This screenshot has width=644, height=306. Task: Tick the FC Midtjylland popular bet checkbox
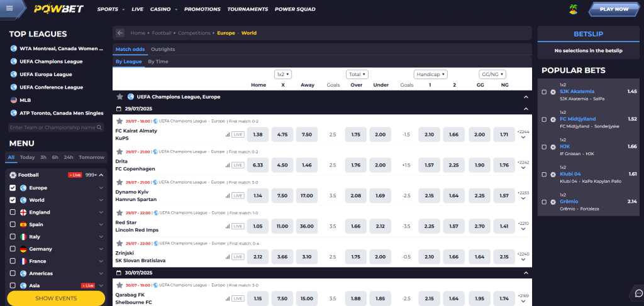click(x=544, y=119)
